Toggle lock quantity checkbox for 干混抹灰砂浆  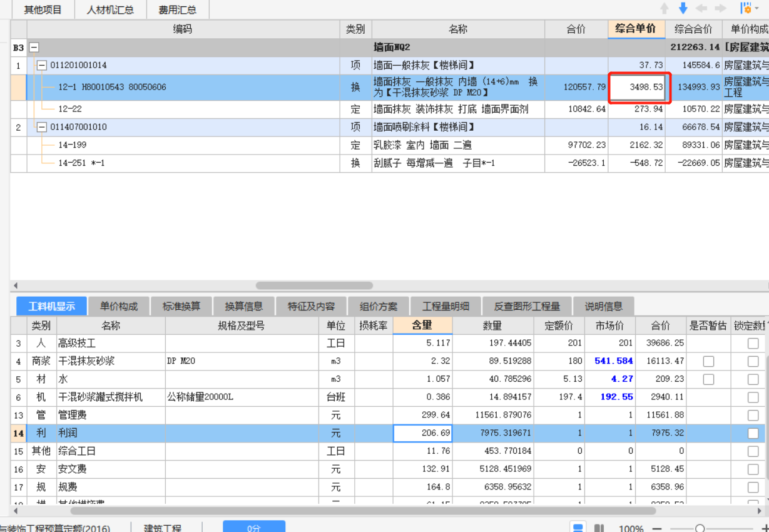pos(753,361)
